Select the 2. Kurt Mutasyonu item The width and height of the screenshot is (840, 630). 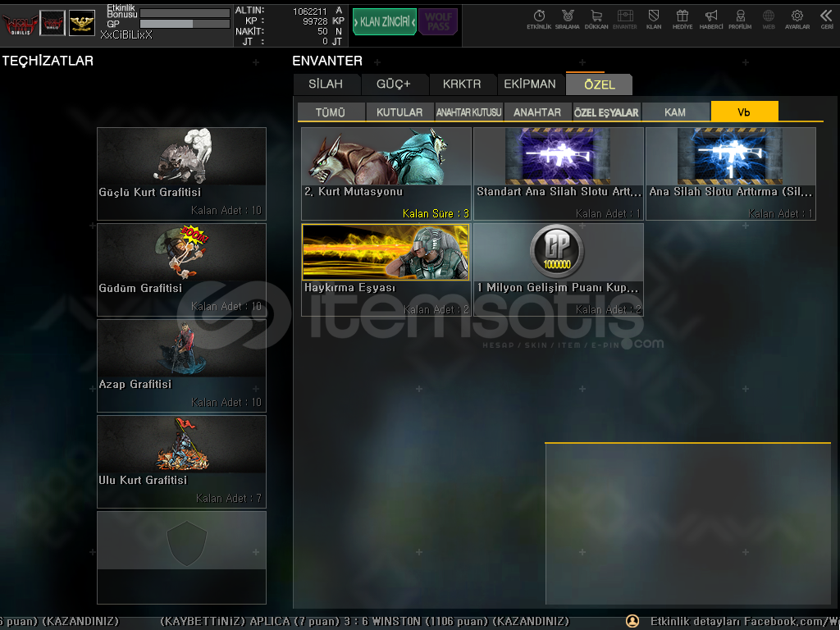386,174
